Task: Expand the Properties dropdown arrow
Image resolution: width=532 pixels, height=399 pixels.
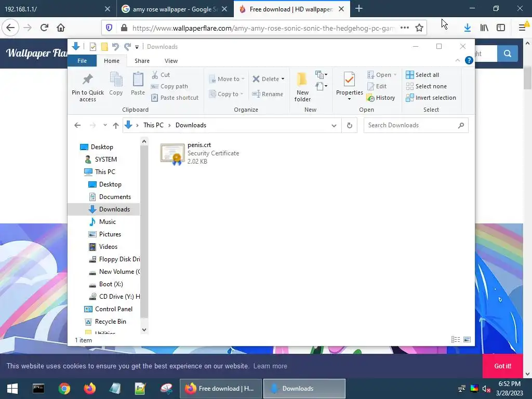Action: pos(350,99)
